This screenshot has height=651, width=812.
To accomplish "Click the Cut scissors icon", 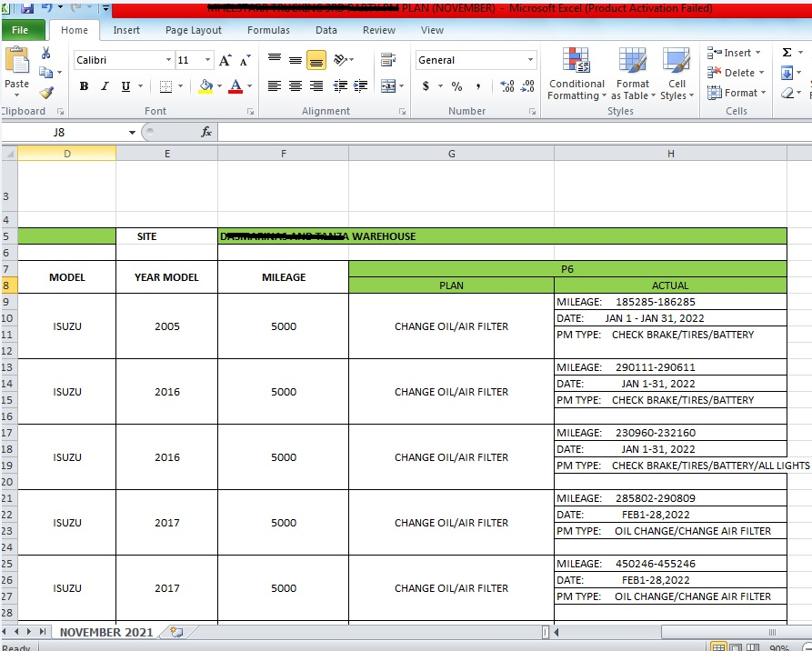I will point(45,53).
